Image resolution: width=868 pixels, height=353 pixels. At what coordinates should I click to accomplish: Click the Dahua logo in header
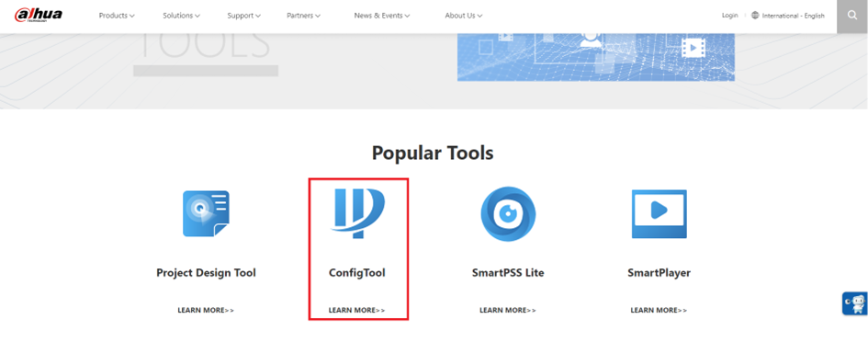[39, 15]
